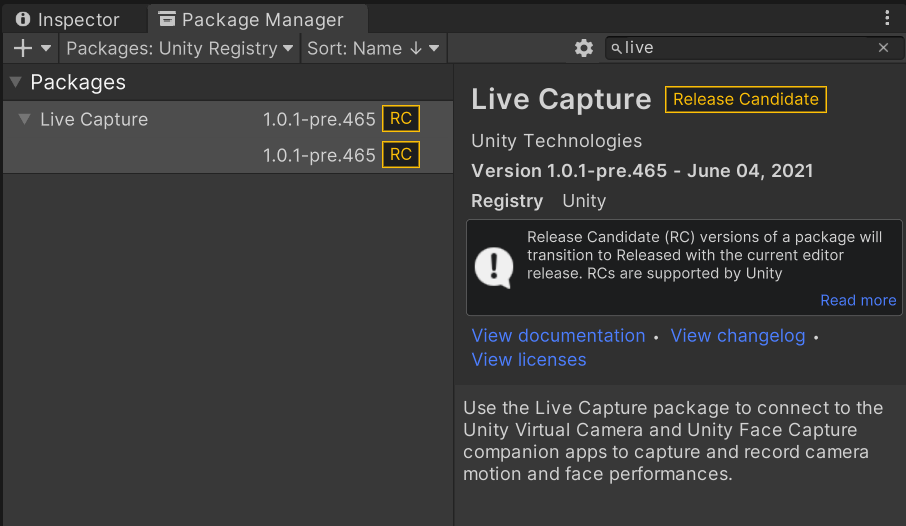Click the RC badge on Live Capture row
This screenshot has height=526, width=906.
pos(401,119)
